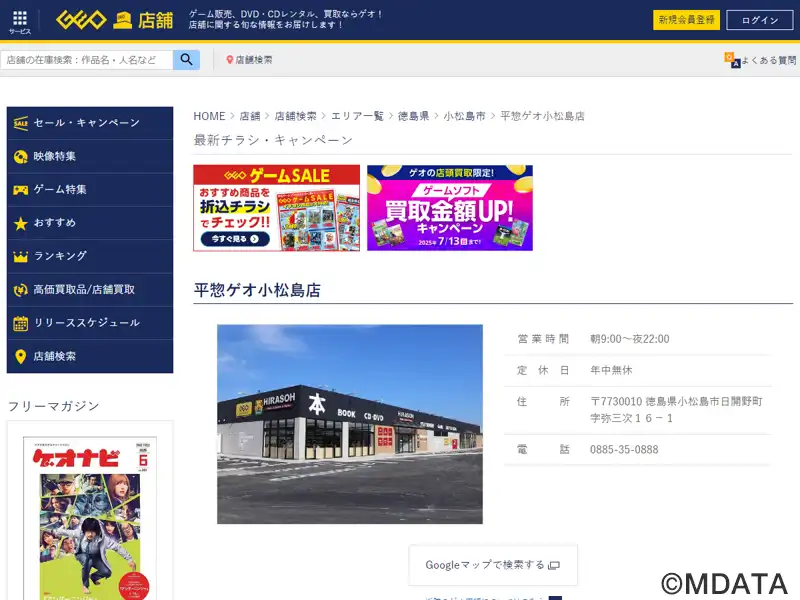Focus the store stock search field

click(87, 60)
